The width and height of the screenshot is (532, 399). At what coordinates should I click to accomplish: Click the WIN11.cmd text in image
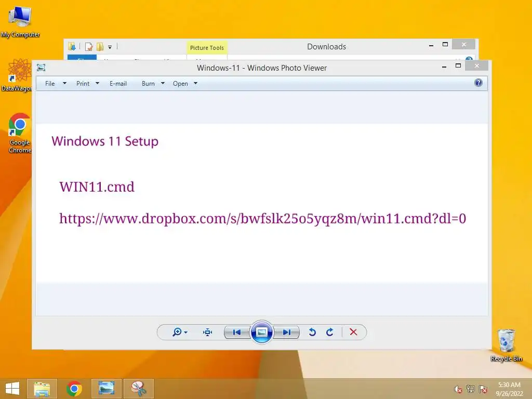coord(97,187)
